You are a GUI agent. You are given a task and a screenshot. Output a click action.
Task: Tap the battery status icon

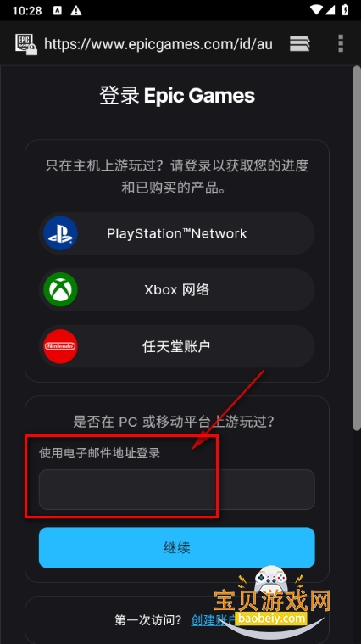pos(346,10)
